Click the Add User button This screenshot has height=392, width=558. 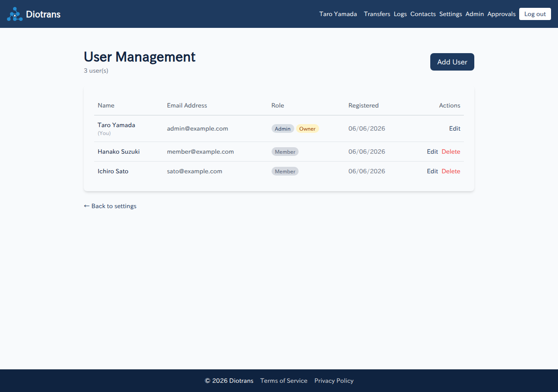point(452,62)
